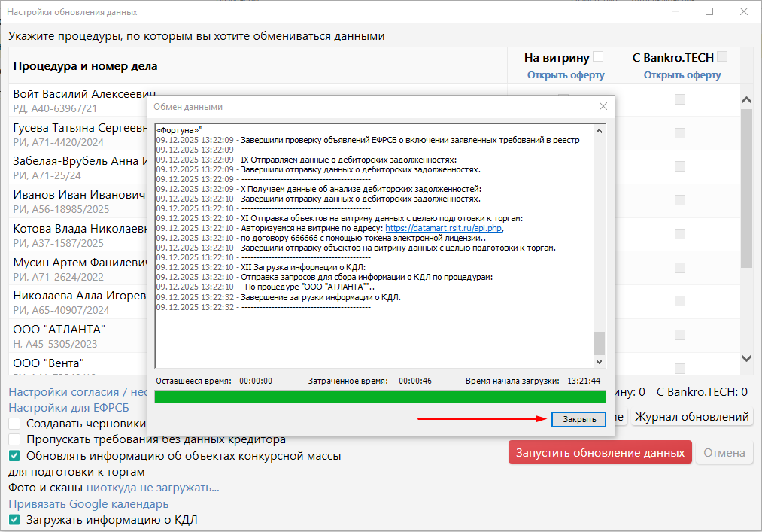Screen dimensions: 762x532
Task: Enable Создавать черновики checkbox
Action: (14, 424)
